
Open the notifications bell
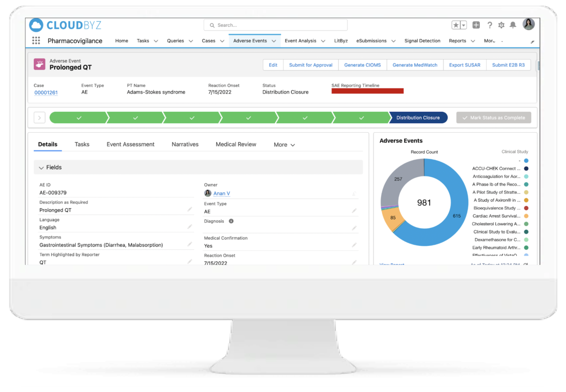513,25
